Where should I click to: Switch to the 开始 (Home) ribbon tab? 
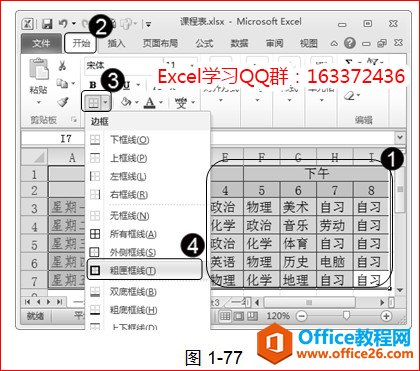click(81, 43)
